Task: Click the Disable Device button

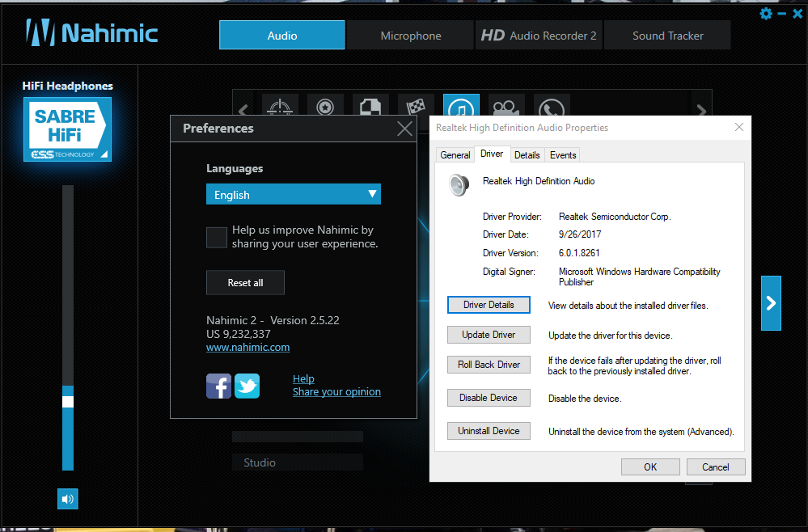Action: [489, 398]
